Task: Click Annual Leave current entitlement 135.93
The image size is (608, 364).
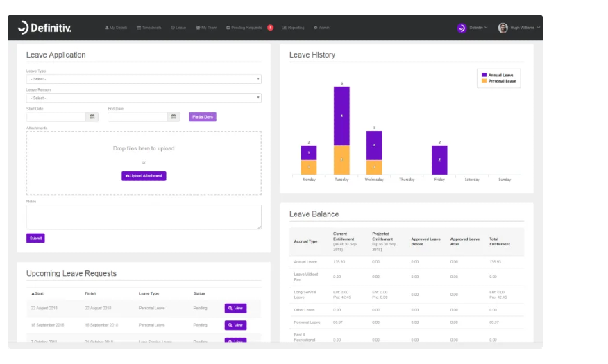Action: 339,262
